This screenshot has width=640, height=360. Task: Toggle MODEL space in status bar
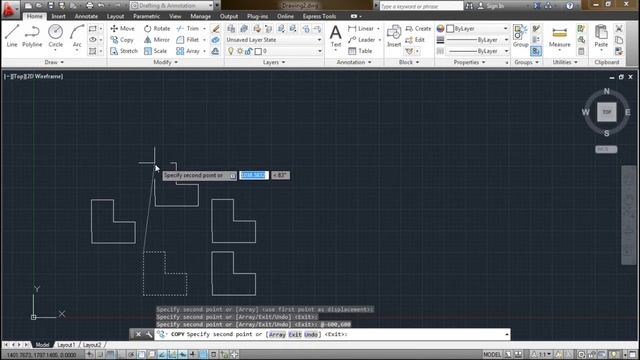492,354
